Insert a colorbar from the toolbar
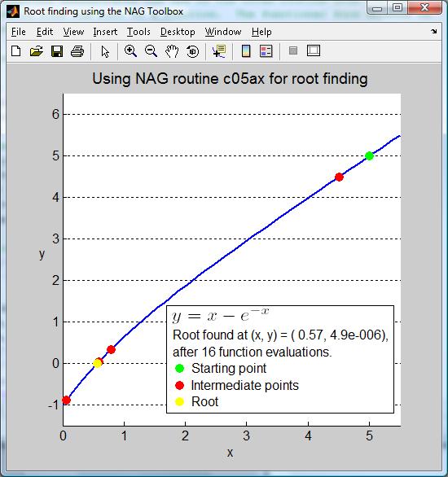The height and width of the screenshot is (477, 448). point(246,51)
